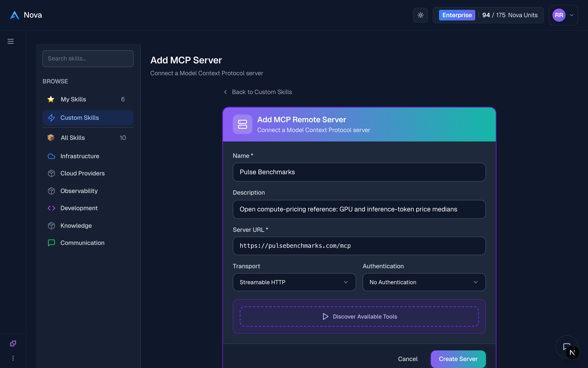
Task: Click the Observability cube icon
Action: click(x=51, y=191)
